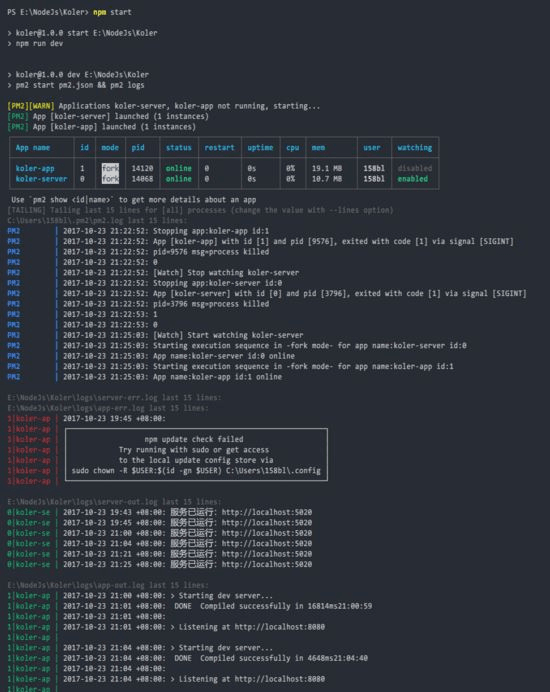Screen dimensions: 550x692
Task: Click the sudo chown command line in box
Action: coord(196,470)
